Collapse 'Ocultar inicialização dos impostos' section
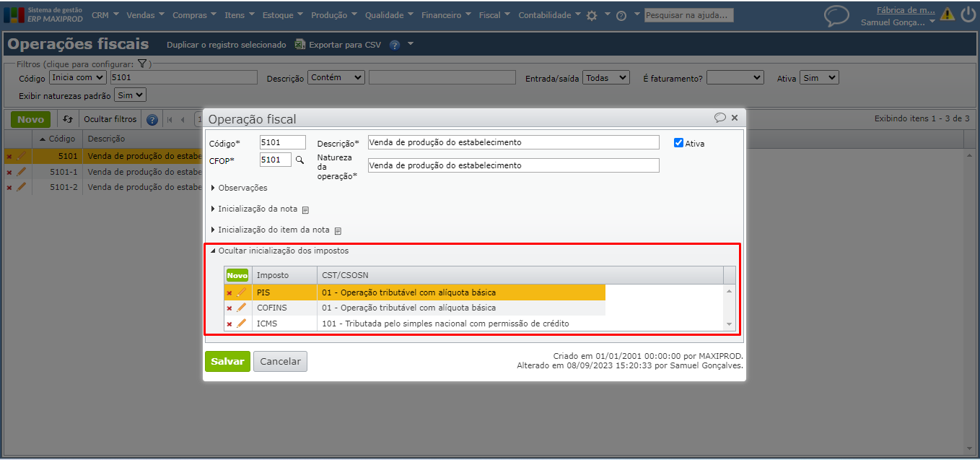Image resolution: width=980 pixels, height=460 pixels. (x=279, y=251)
